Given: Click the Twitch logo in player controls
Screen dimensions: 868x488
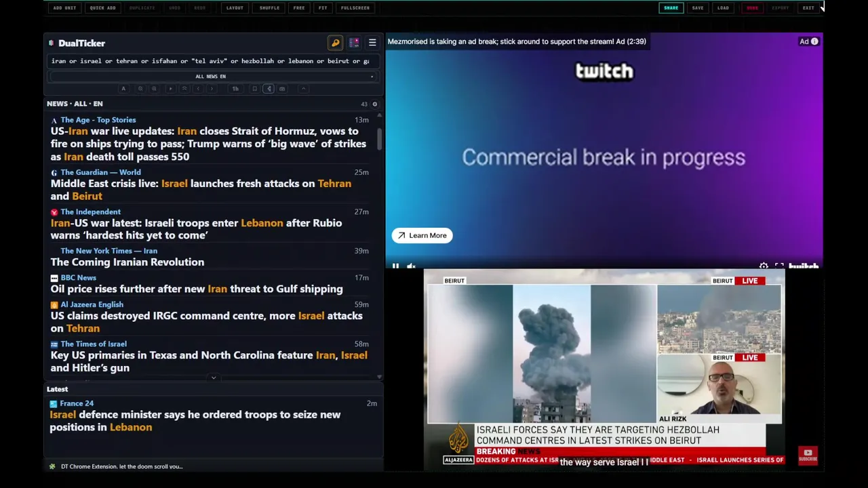Looking at the screenshot, I should click(x=804, y=266).
